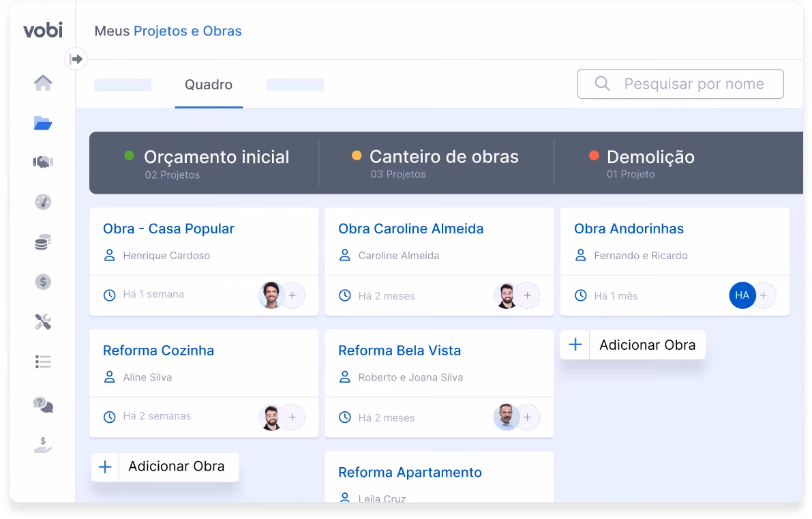Click client name Henrique Cardoso
The image size is (812, 519).
(x=166, y=255)
